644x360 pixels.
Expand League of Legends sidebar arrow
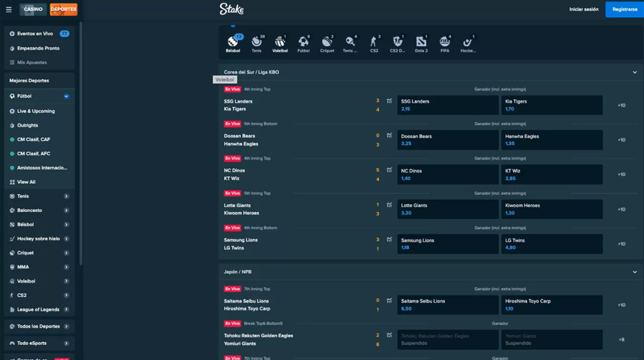tap(66, 310)
